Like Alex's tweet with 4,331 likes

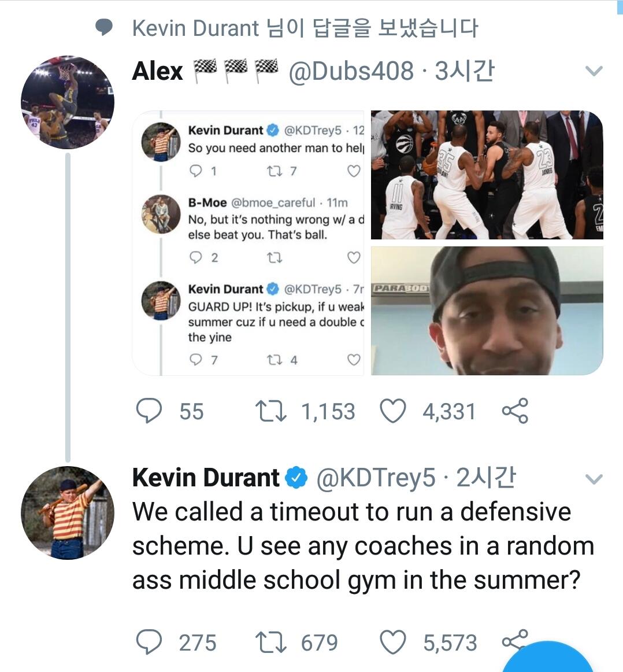pos(393,411)
